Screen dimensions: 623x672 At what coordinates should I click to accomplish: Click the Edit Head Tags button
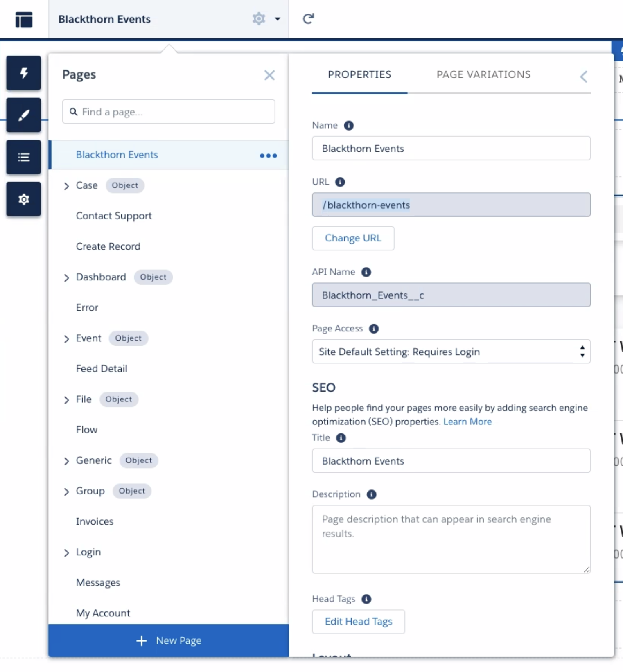(x=358, y=622)
